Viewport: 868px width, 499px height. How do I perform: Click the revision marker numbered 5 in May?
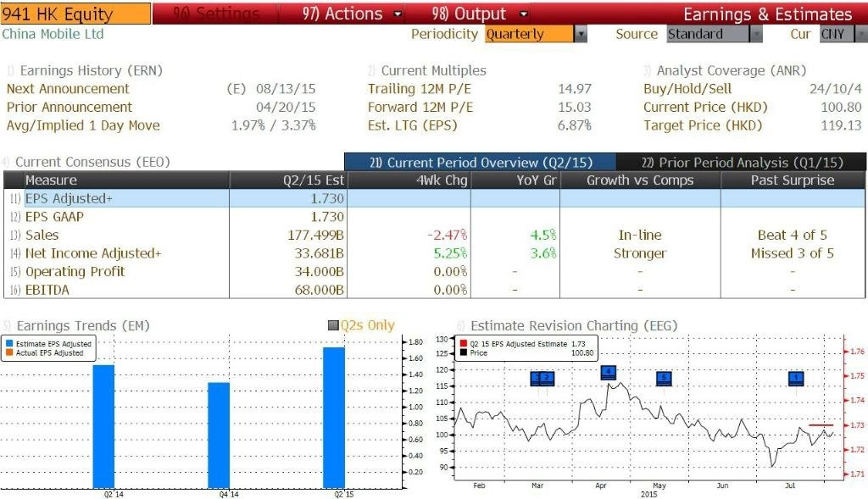(664, 379)
